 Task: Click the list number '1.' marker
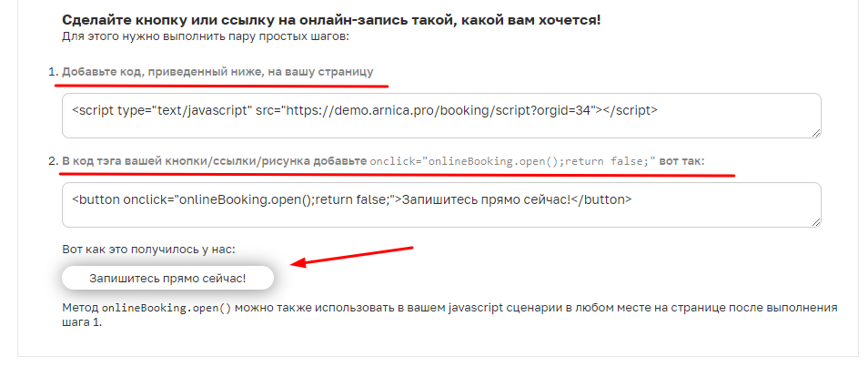53,72
